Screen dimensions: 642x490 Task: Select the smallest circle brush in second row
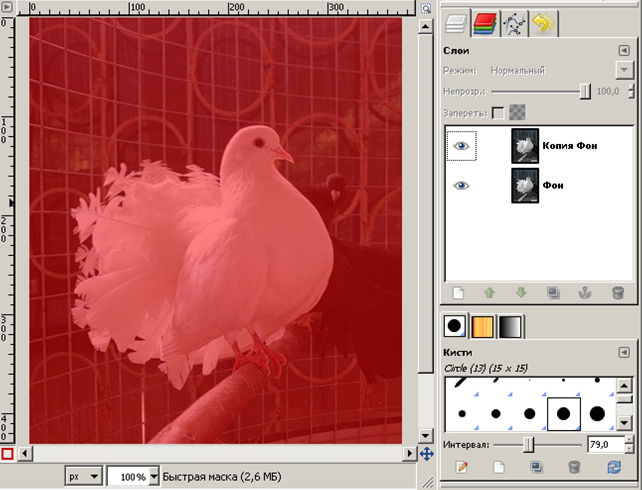click(x=462, y=414)
